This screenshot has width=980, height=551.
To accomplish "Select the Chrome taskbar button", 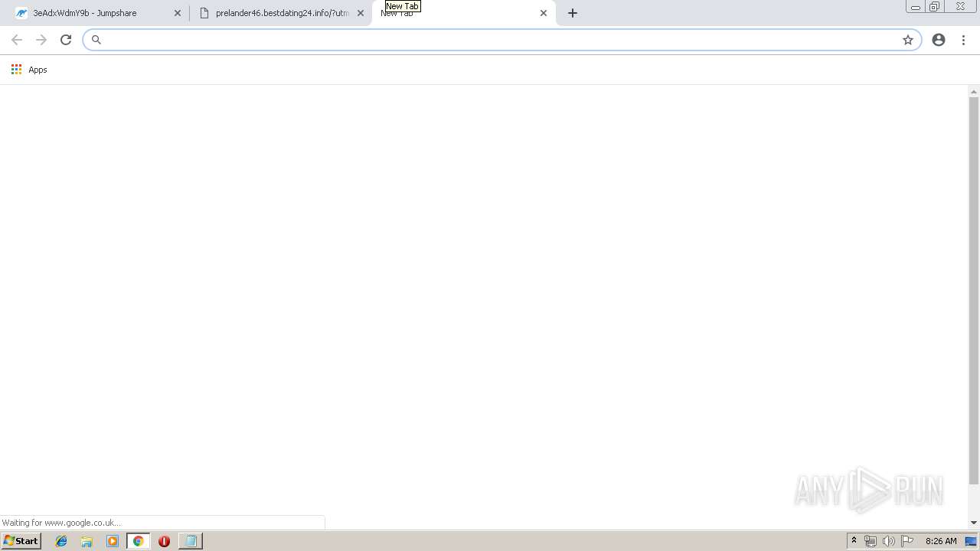I will (139, 541).
